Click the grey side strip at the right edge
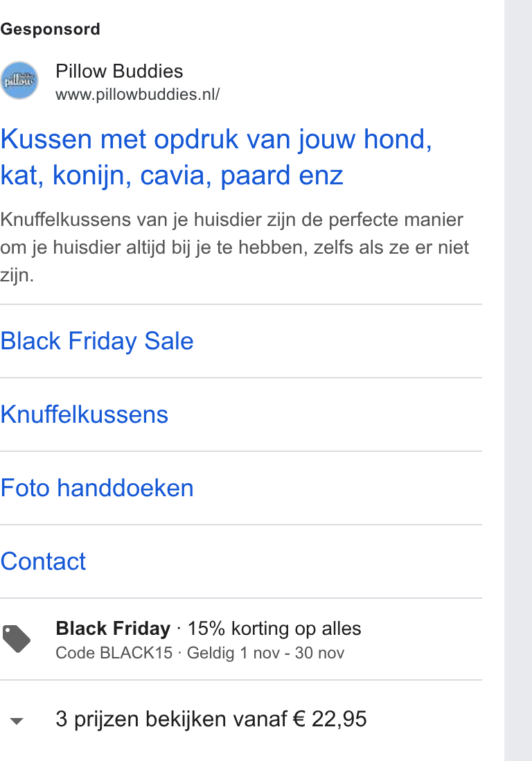The height and width of the screenshot is (761, 532). coord(518,380)
